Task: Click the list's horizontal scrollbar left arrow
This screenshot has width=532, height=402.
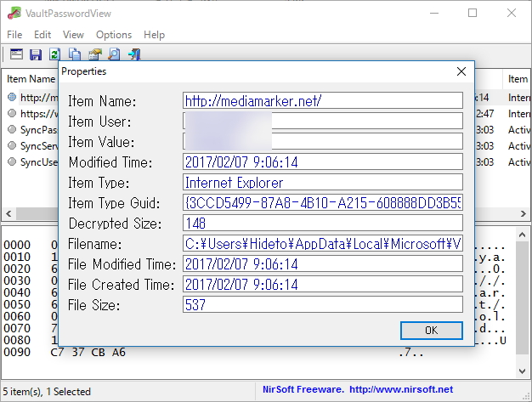Action: (8, 213)
